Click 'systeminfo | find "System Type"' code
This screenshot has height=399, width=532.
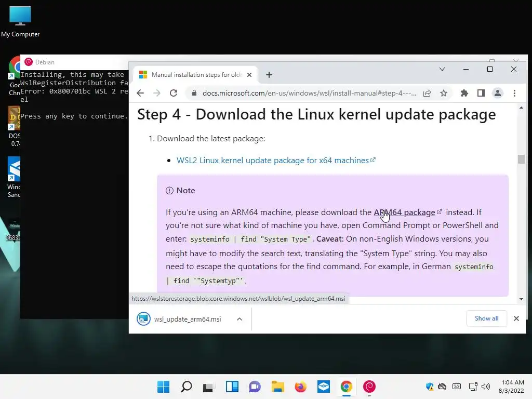251,239
